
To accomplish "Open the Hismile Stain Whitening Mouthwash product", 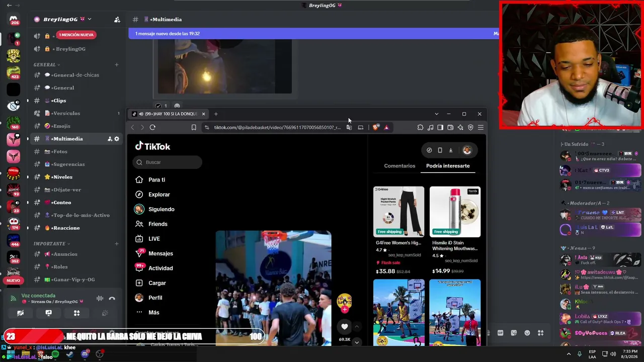I will pos(455,231).
